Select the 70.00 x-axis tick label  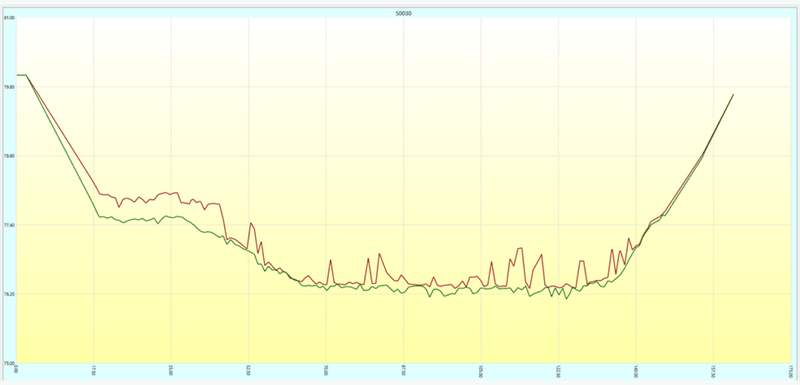pyautogui.click(x=327, y=370)
